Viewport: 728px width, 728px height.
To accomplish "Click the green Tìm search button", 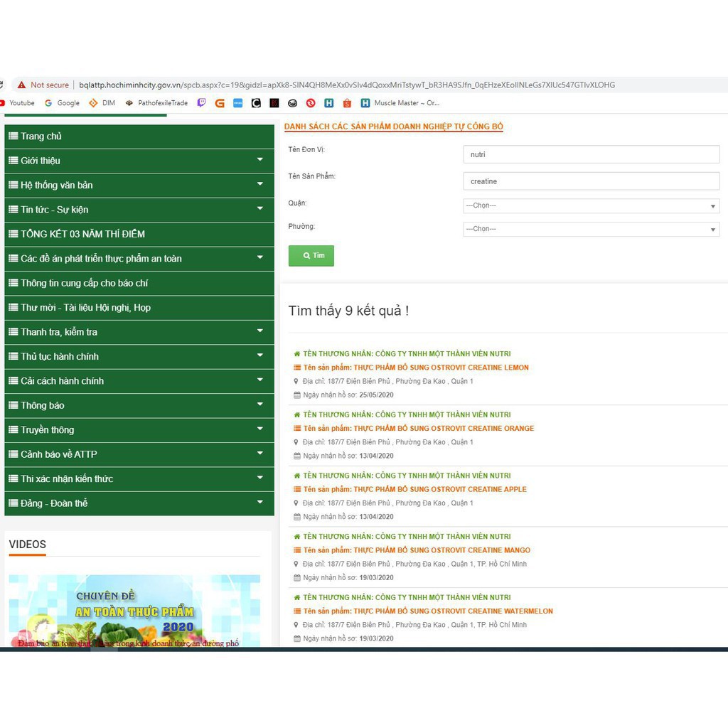I will tap(311, 255).
